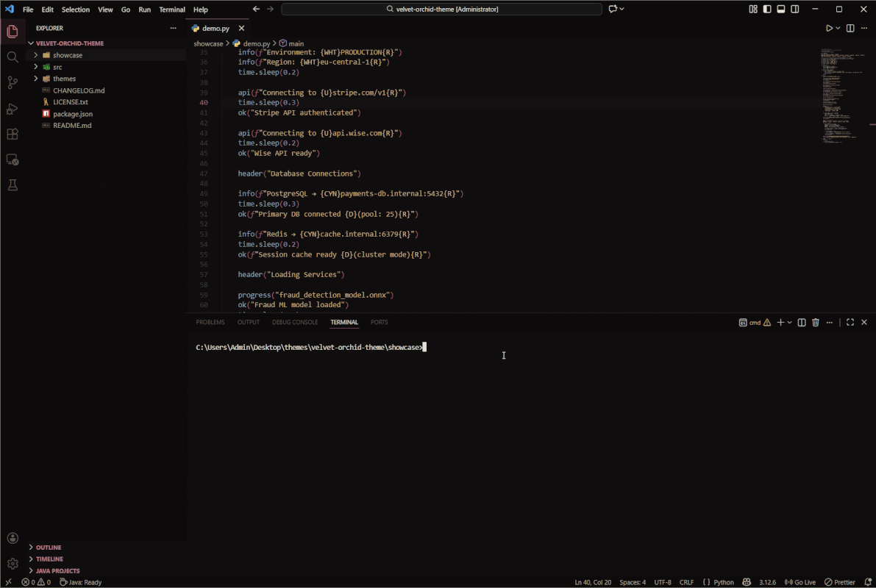Switch to the Output panel tab

point(248,322)
